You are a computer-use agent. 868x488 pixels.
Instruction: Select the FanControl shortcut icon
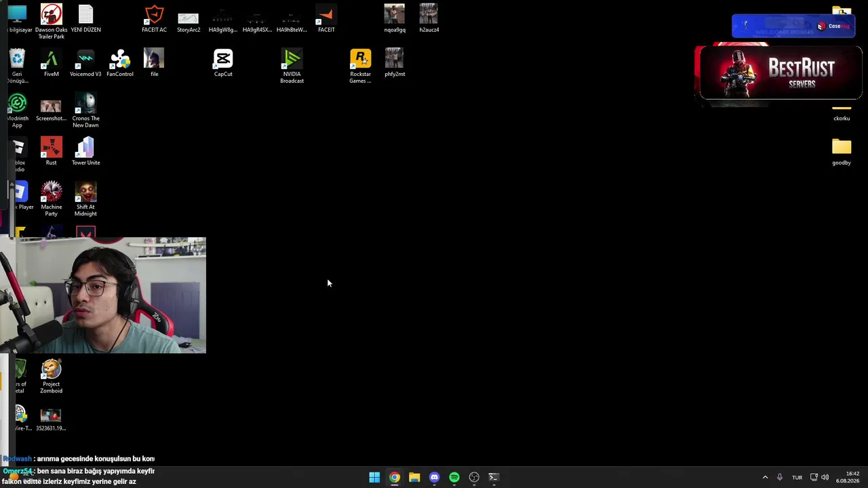(120, 63)
